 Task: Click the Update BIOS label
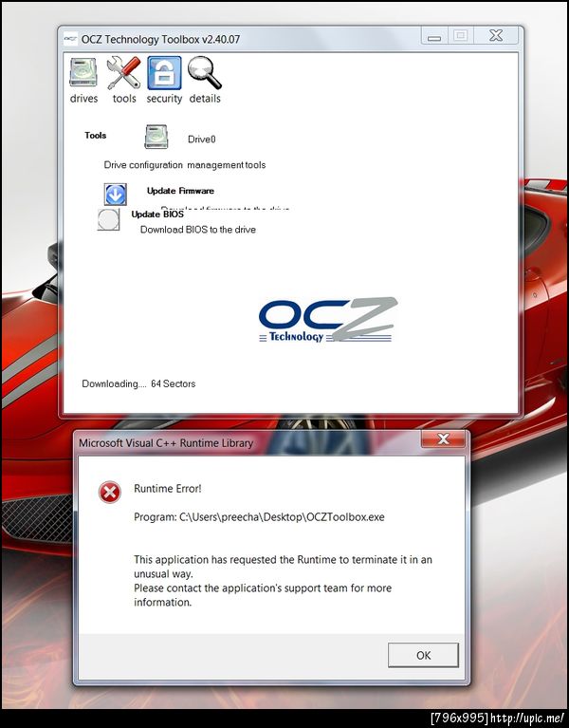pos(157,215)
